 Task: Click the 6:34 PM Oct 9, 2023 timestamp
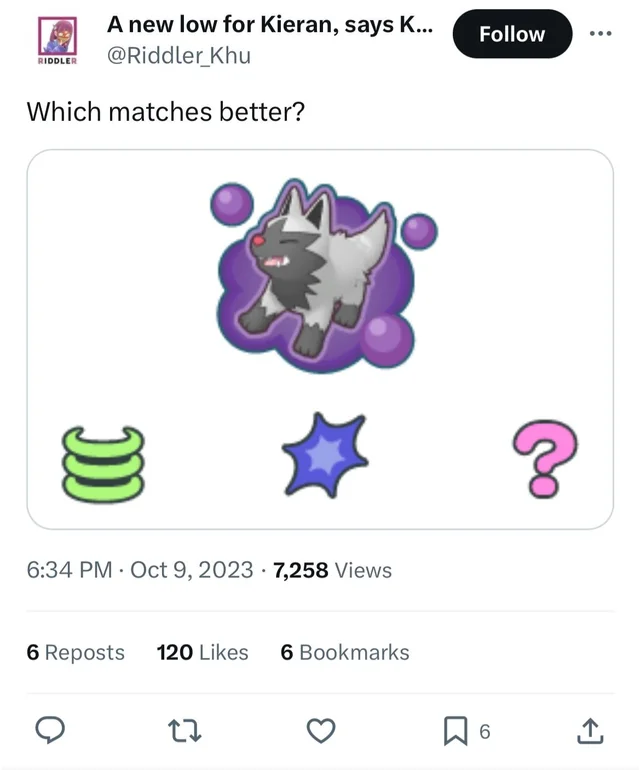140,570
